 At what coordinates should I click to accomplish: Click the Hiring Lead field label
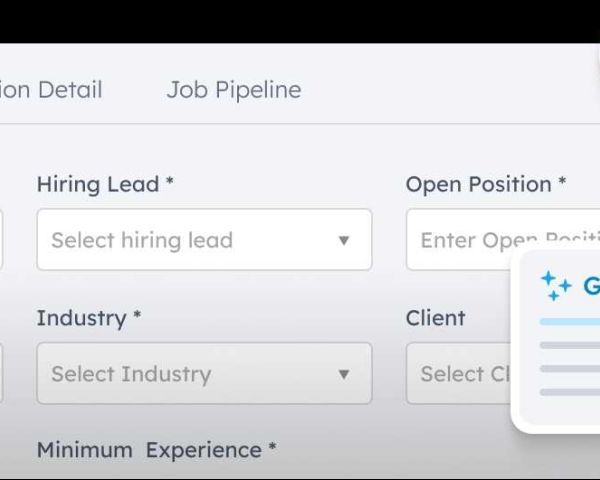click(98, 184)
